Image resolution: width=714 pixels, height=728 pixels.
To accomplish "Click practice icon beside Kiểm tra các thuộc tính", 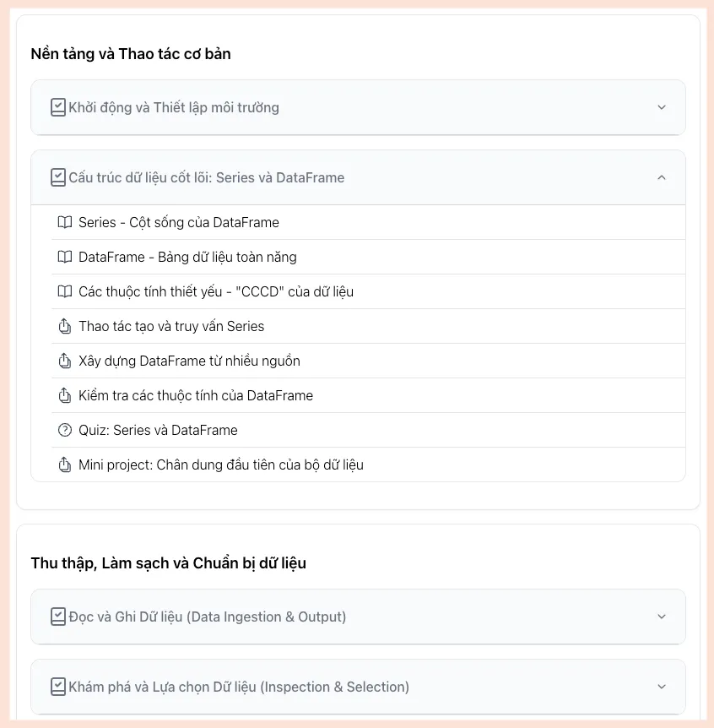I will (65, 396).
